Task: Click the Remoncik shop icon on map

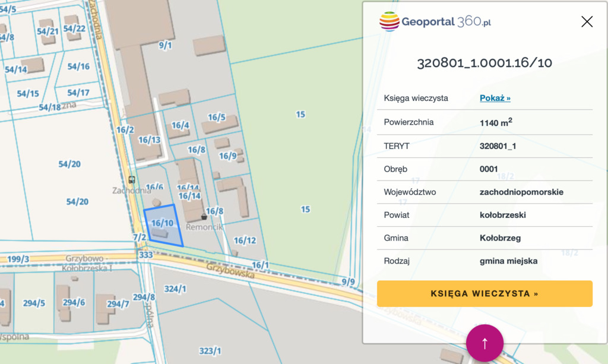Action: click(x=204, y=217)
